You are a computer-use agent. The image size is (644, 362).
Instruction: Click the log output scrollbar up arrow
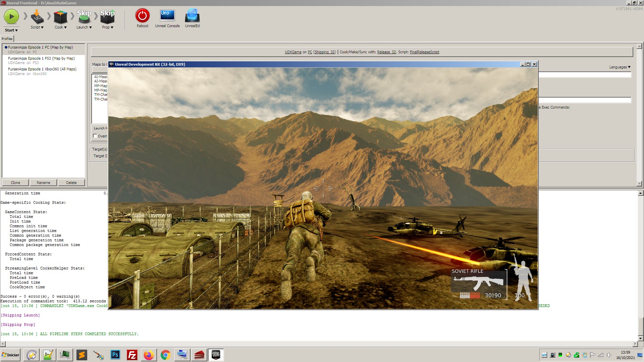point(641,193)
